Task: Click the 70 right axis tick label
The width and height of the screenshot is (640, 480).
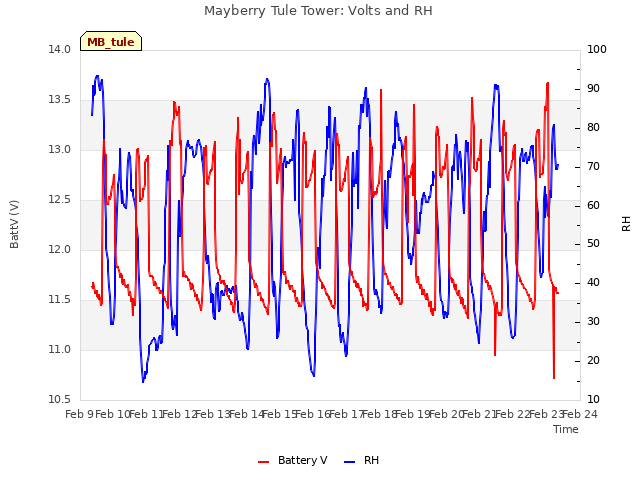Action: pyautogui.click(x=593, y=167)
